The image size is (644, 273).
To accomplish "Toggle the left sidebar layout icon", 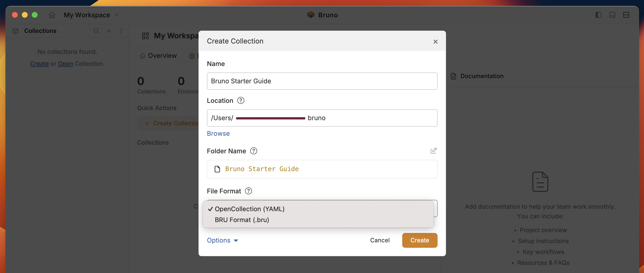I will [598, 15].
